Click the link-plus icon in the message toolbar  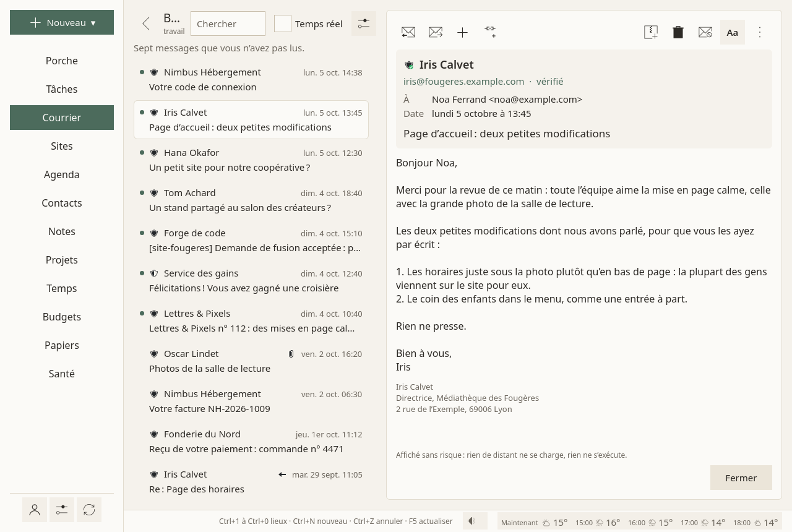point(490,32)
